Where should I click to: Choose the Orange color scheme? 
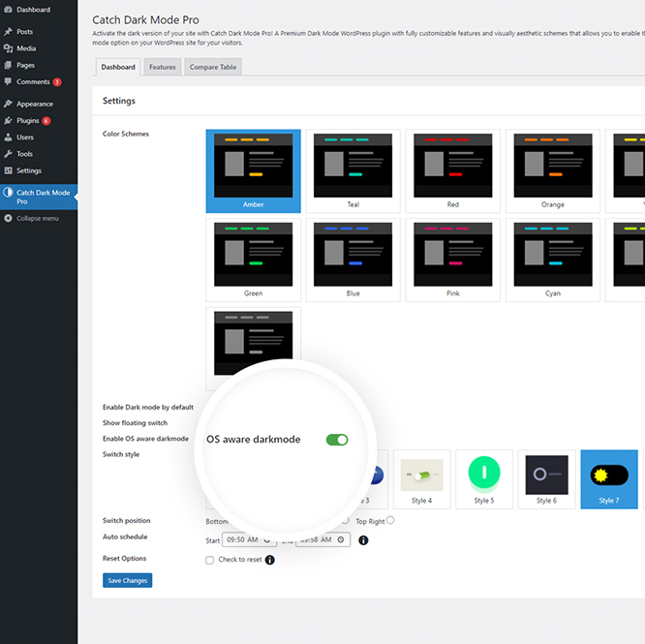pos(553,171)
